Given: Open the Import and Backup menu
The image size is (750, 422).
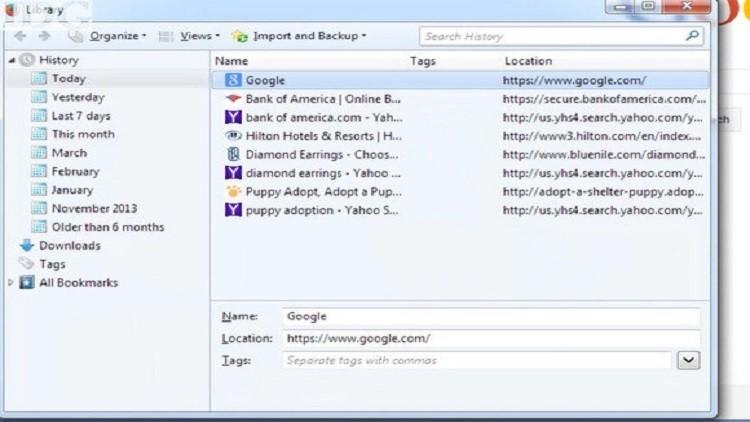Looking at the screenshot, I should click(308, 36).
